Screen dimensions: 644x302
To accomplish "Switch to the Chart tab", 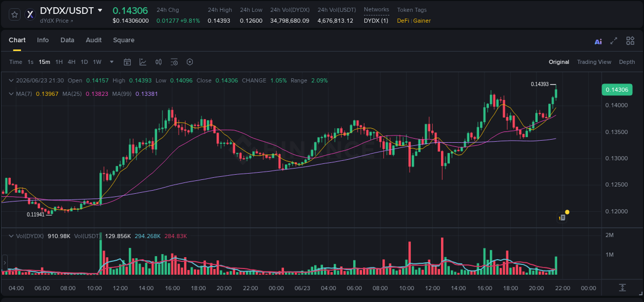I will pyautogui.click(x=17, y=40).
